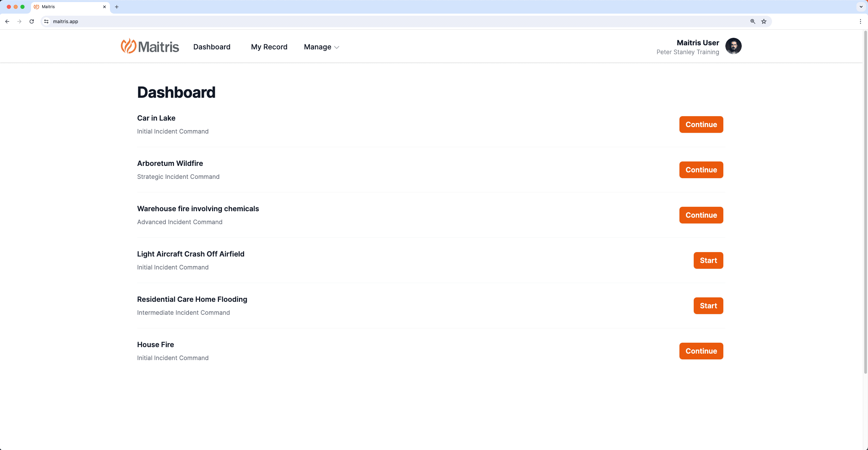Open Chrome three-dot menu
Image resolution: width=868 pixels, height=450 pixels.
860,21
